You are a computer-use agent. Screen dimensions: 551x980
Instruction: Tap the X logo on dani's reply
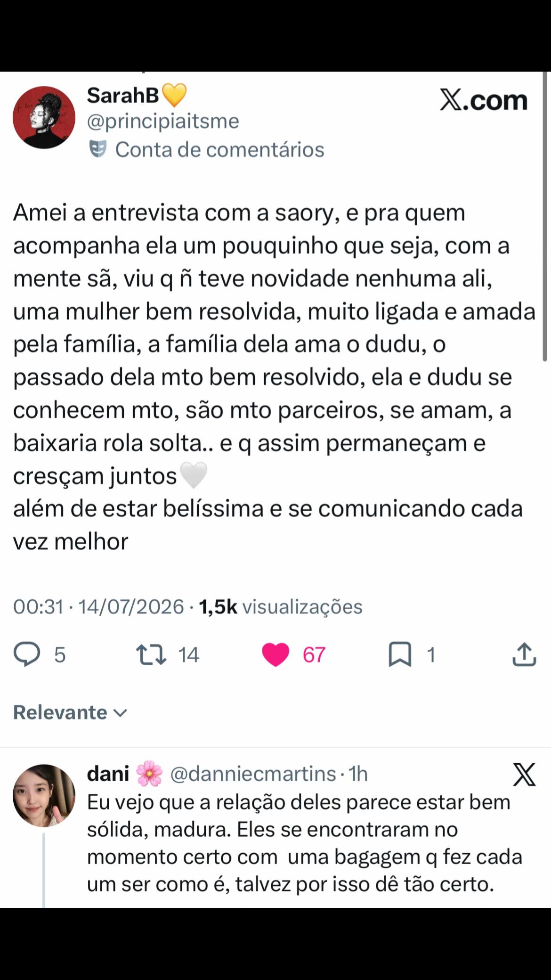click(524, 775)
